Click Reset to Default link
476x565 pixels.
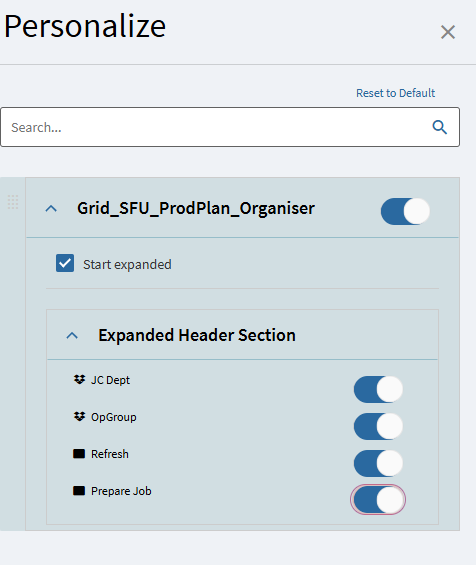pyautogui.click(x=396, y=93)
